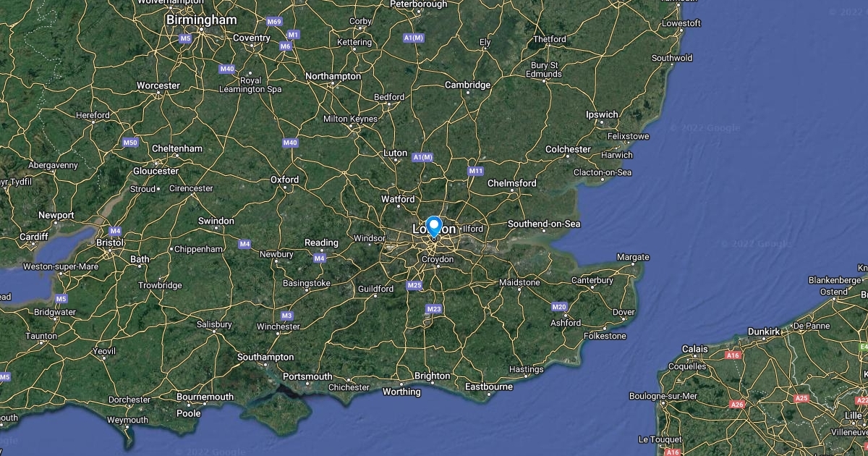Click the Ipswich town label

click(x=602, y=114)
